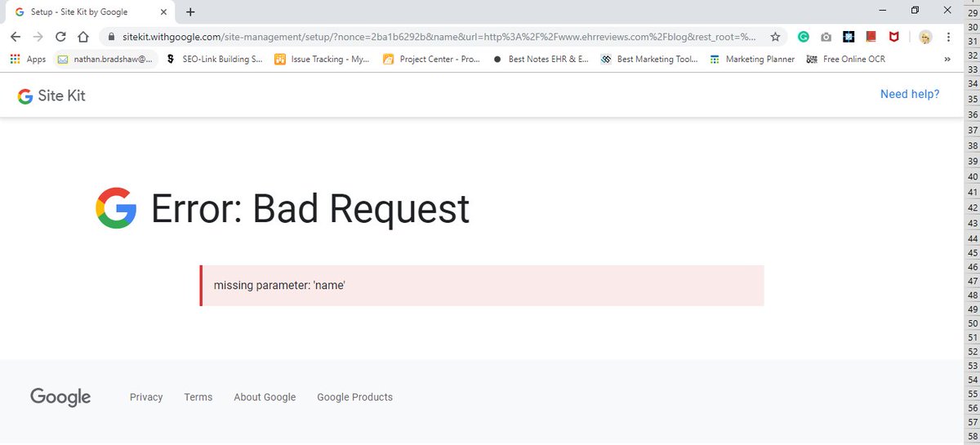The image size is (980, 445).
Task: Click the browser forward arrow
Action: click(x=38, y=37)
